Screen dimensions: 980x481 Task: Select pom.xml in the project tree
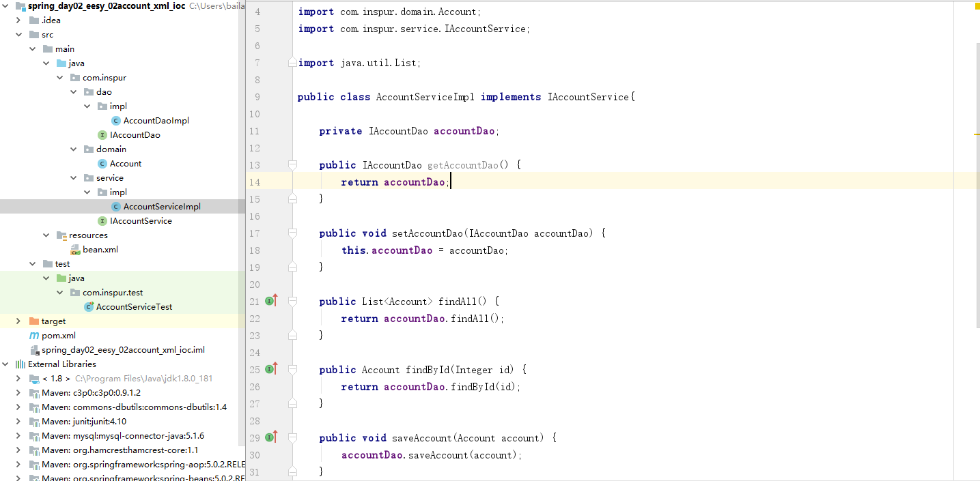click(59, 336)
